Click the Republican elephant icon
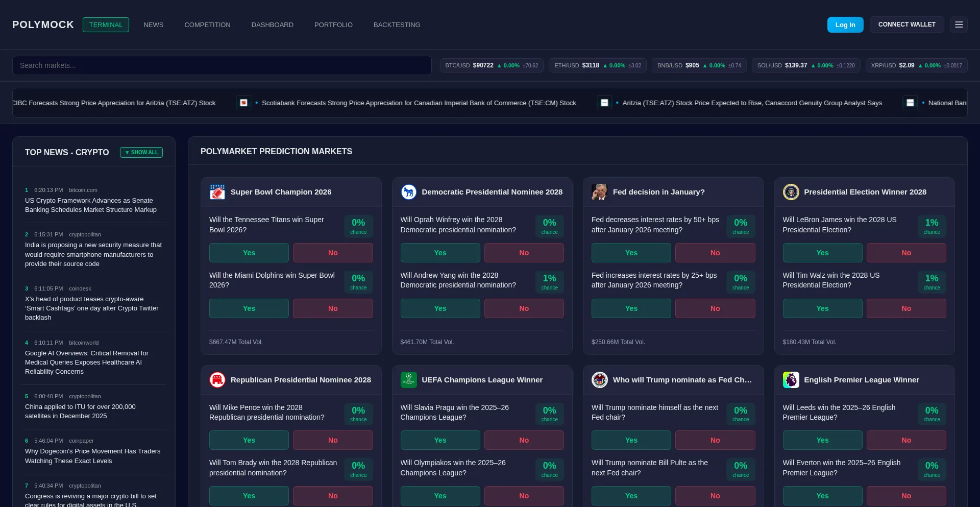Image resolution: width=980 pixels, height=507 pixels. coord(217,380)
